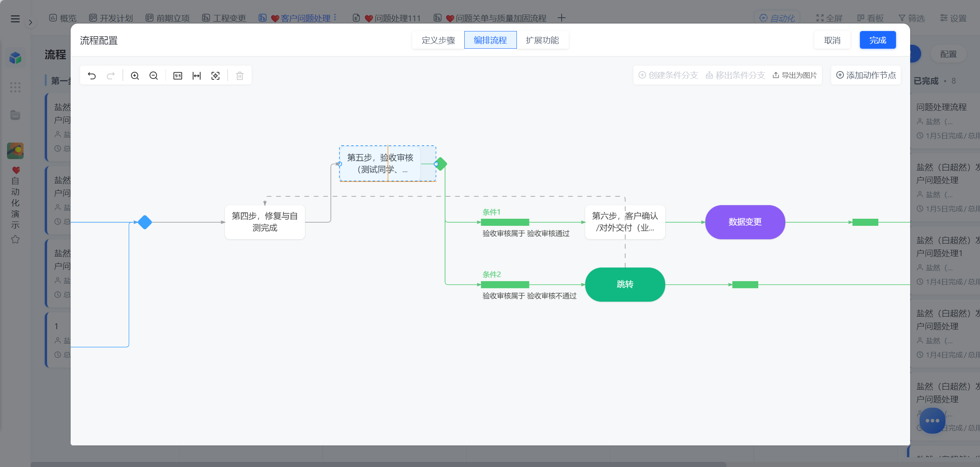Click the redo arrow in flow toolbar
The height and width of the screenshot is (467, 980).
(111, 75)
